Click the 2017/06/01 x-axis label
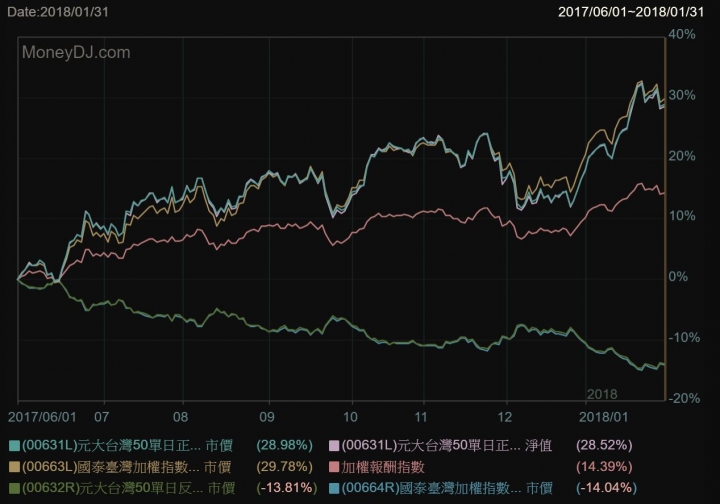This screenshot has height=504, width=720. 42,417
